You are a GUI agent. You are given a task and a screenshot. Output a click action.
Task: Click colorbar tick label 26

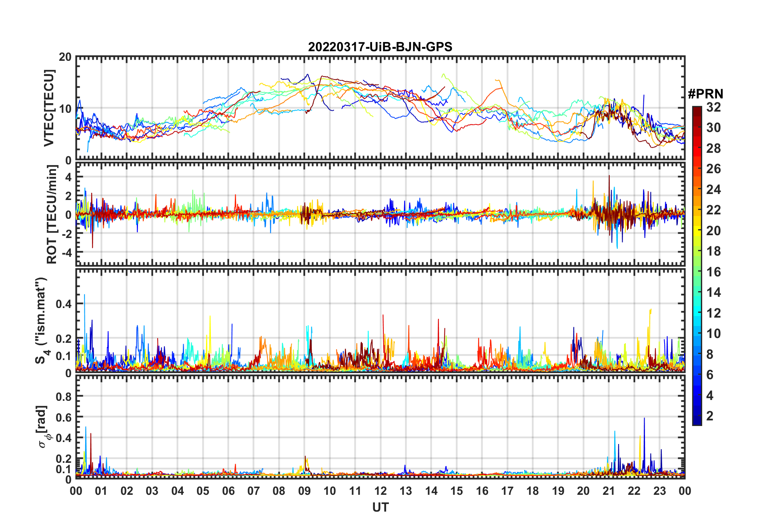pos(713,169)
